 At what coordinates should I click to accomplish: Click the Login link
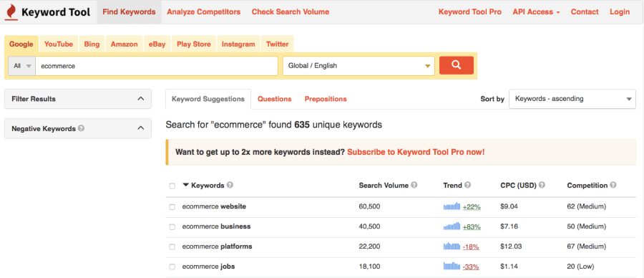[620, 12]
